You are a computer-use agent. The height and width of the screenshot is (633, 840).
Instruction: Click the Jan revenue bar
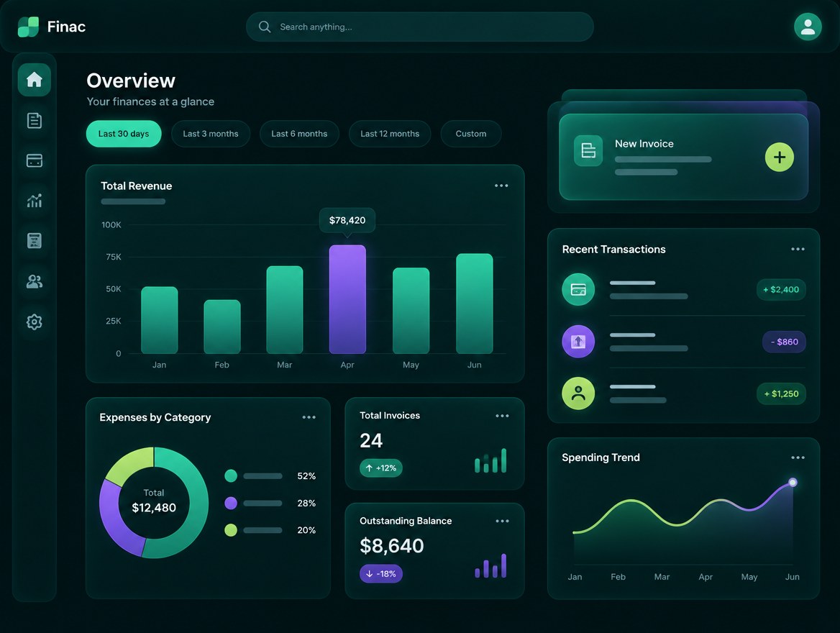(159, 320)
